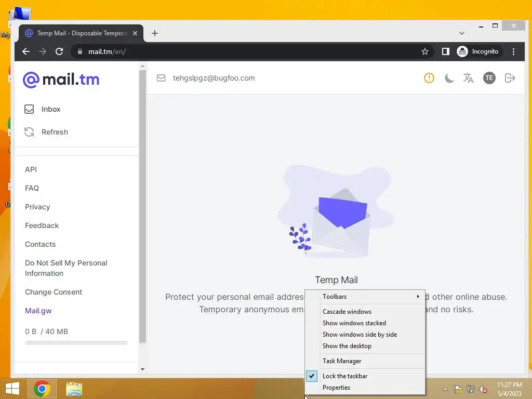532x399 pixels.
Task: Choose Show the desktop
Action: click(365, 346)
